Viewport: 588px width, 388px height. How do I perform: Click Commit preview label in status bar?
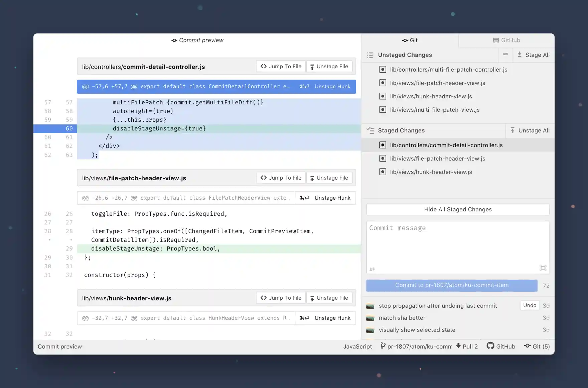coord(60,347)
